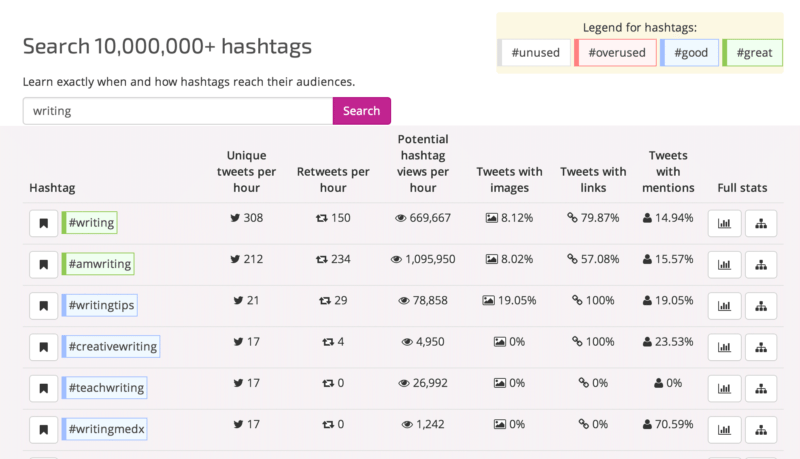Select the #great legend swatch

[x=753, y=53]
